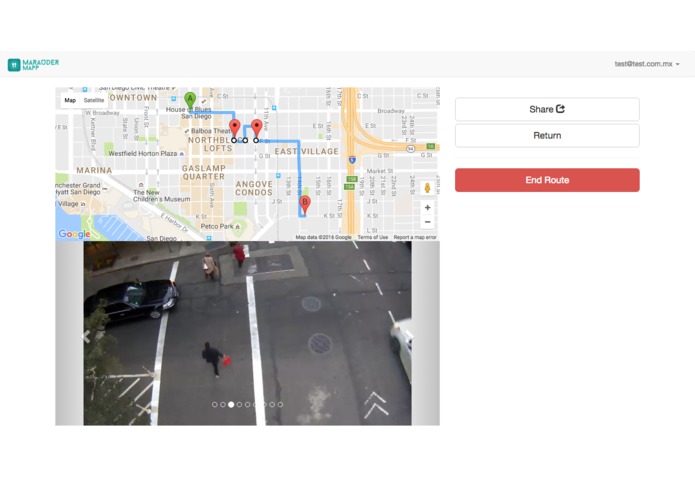Select the white waypoint circle under the 11th Ave pin
695x494 pixels.
coord(256,140)
